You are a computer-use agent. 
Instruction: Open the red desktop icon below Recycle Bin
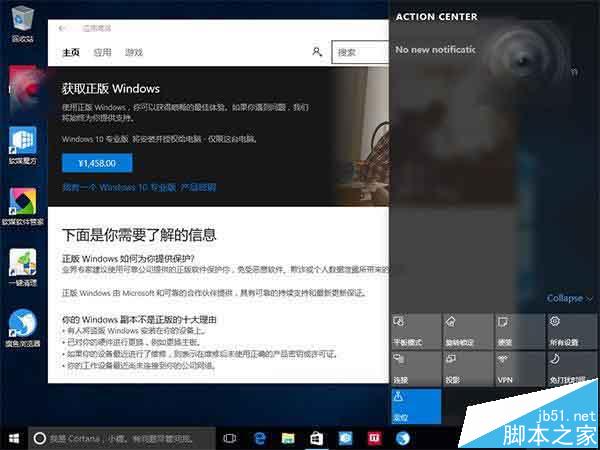(x=23, y=87)
